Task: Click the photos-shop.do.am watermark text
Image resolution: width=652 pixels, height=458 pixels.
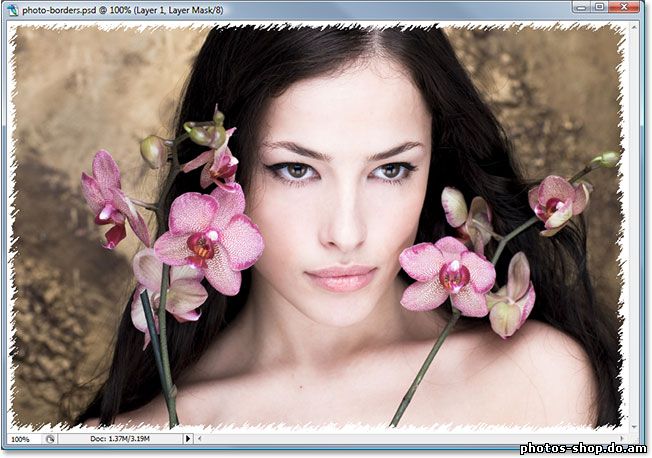Action: 583,448
